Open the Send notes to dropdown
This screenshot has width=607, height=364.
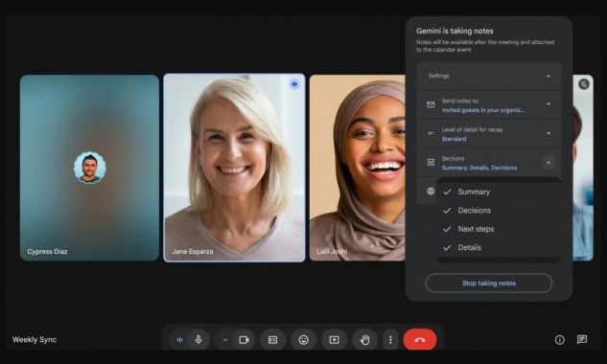(549, 104)
